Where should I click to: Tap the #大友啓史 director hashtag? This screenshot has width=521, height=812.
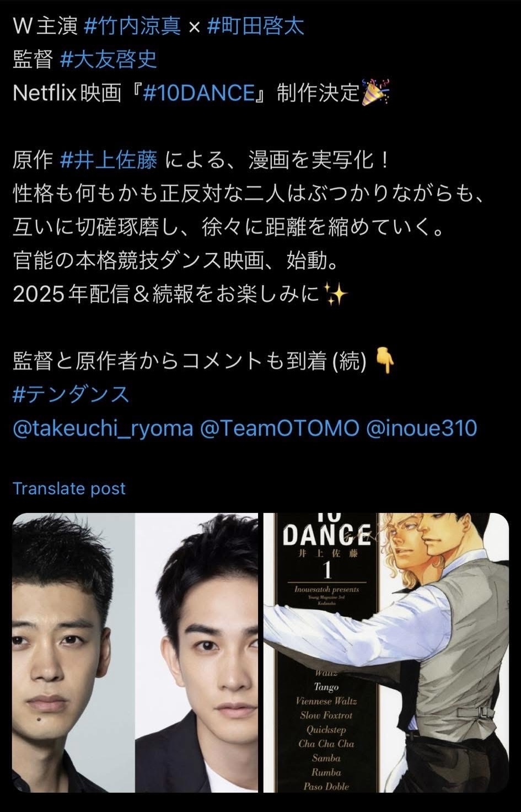tap(108, 60)
